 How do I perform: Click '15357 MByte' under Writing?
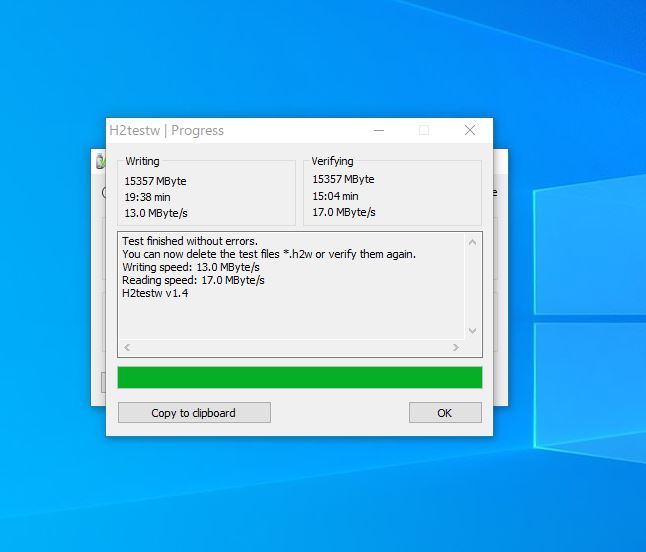155,181
